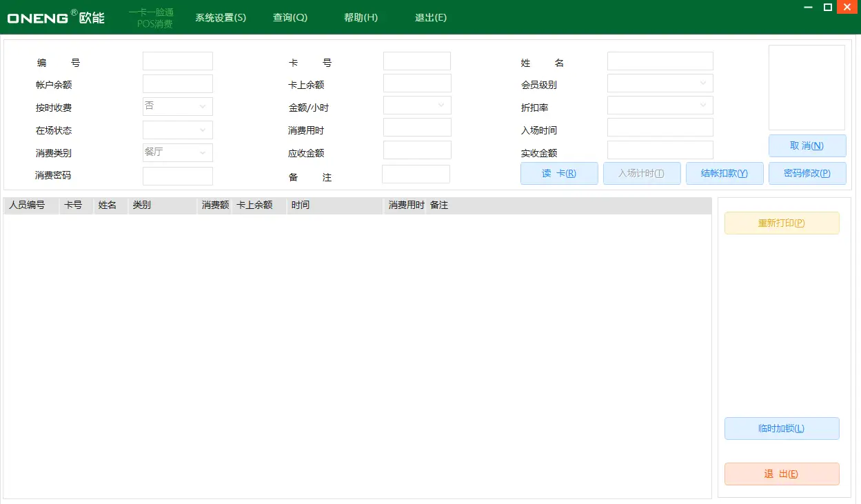Click the 结帐扣款(Y) checkout deduction button
Image resolution: width=861 pixels, height=504 pixels.
point(725,173)
